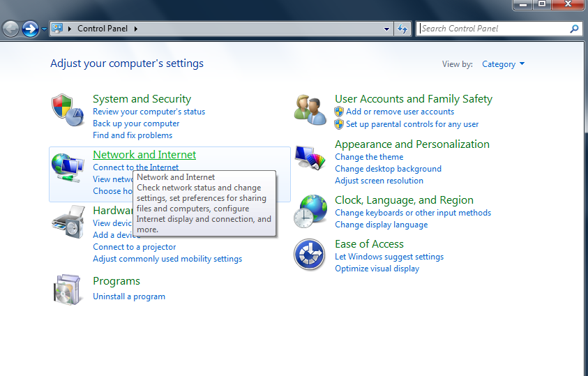Click the Ease of Access icon
This screenshot has height=376, width=588.
coord(310,255)
